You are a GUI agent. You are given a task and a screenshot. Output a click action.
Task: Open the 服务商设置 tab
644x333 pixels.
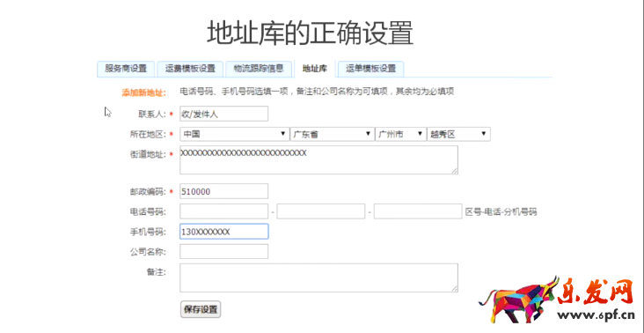(x=126, y=69)
